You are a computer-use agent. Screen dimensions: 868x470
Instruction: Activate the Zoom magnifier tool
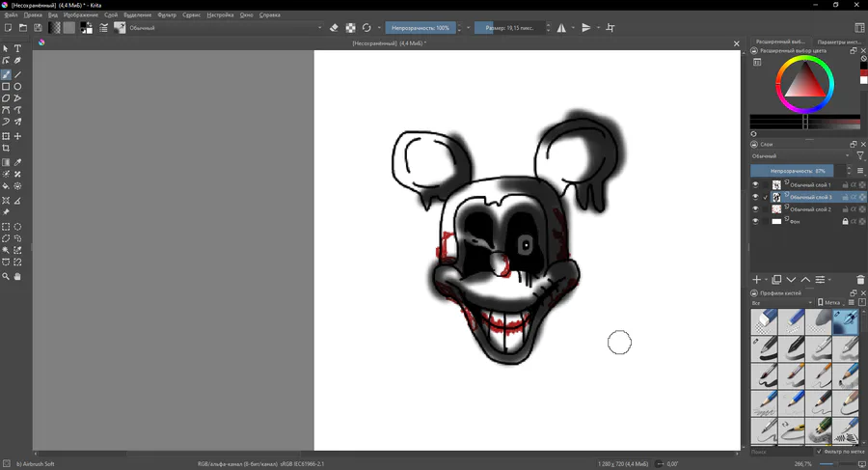6,277
